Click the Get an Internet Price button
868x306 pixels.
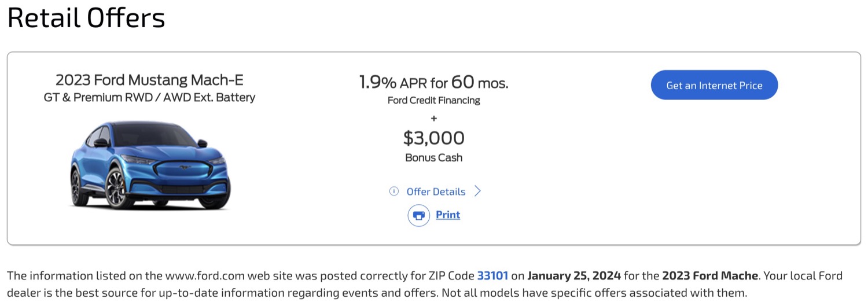(x=714, y=85)
